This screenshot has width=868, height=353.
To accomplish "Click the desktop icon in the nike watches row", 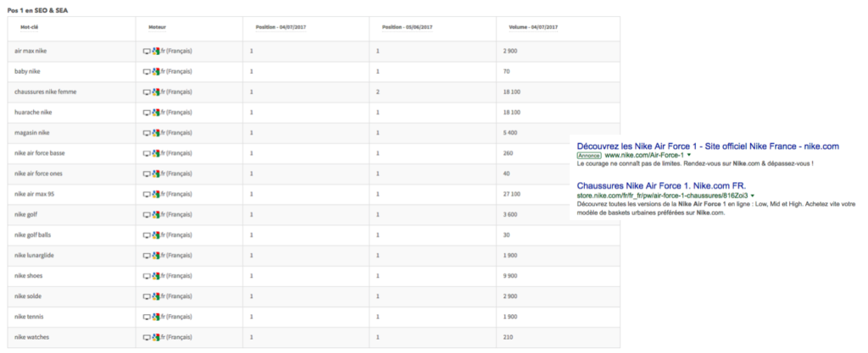I will coord(147,338).
